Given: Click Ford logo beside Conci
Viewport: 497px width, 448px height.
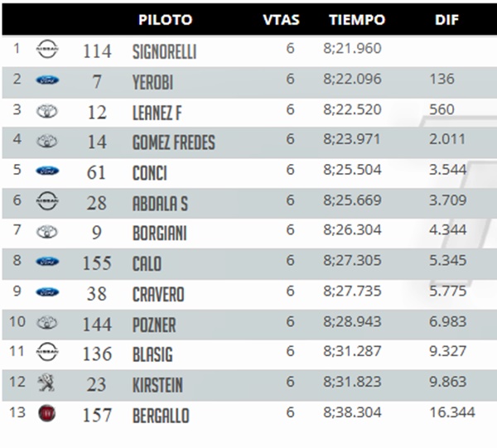Looking at the screenshot, I should coord(47,171).
